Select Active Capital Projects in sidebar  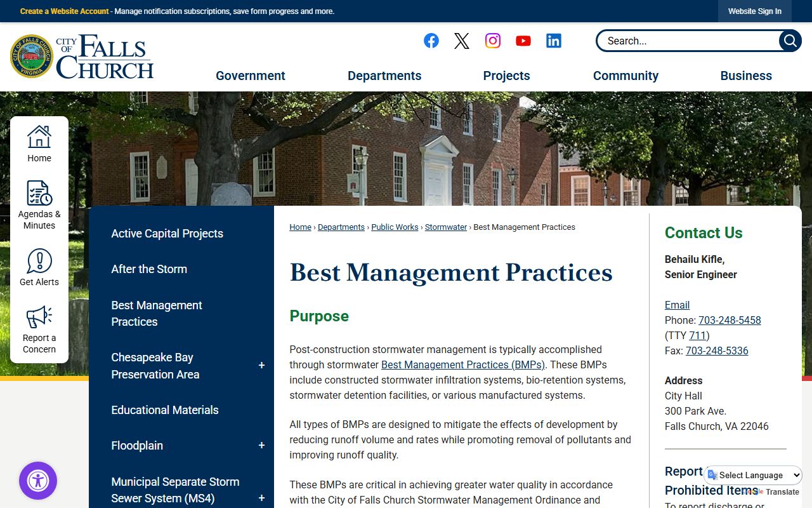(x=167, y=234)
